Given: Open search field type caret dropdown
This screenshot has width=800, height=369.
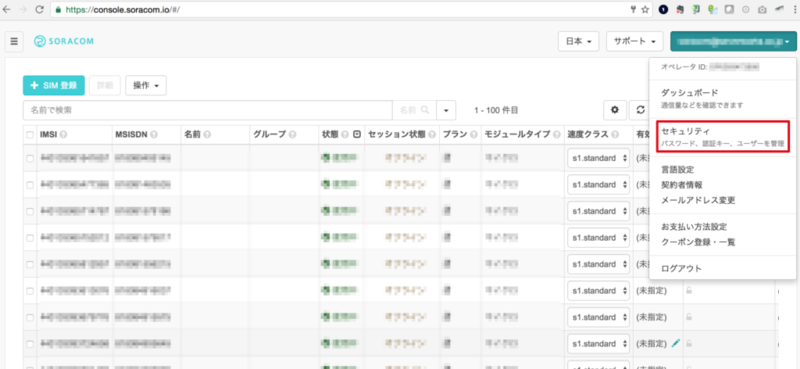Looking at the screenshot, I should 446,110.
